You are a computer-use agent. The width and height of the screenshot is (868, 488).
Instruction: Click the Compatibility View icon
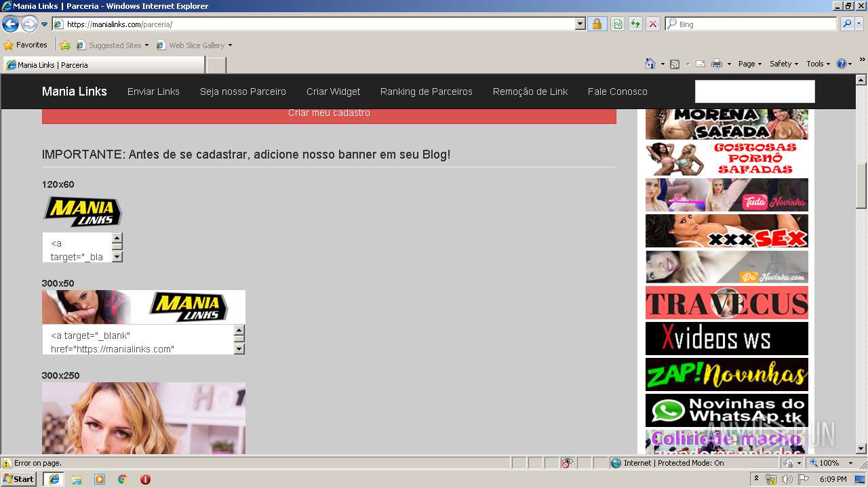pos(618,24)
